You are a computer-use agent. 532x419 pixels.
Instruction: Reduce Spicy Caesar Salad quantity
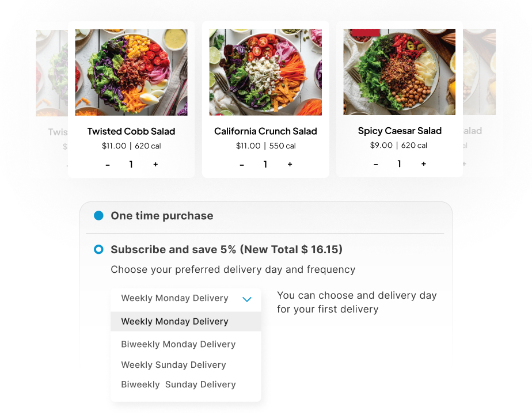click(x=376, y=164)
